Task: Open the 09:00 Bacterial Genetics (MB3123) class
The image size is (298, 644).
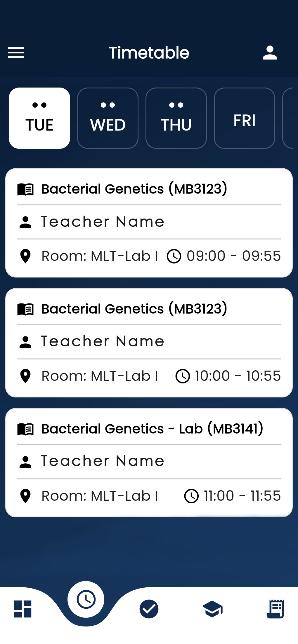Action: tap(134, 189)
